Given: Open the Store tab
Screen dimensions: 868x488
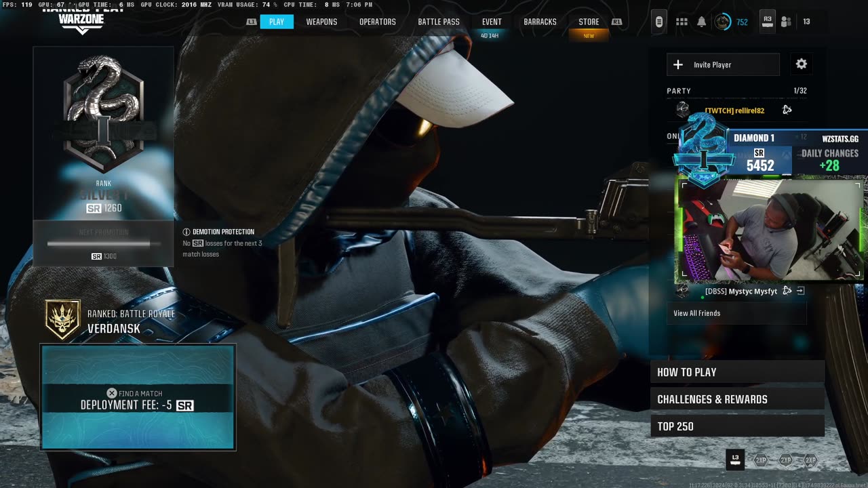Looking at the screenshot, I should (x=589, y=22).
